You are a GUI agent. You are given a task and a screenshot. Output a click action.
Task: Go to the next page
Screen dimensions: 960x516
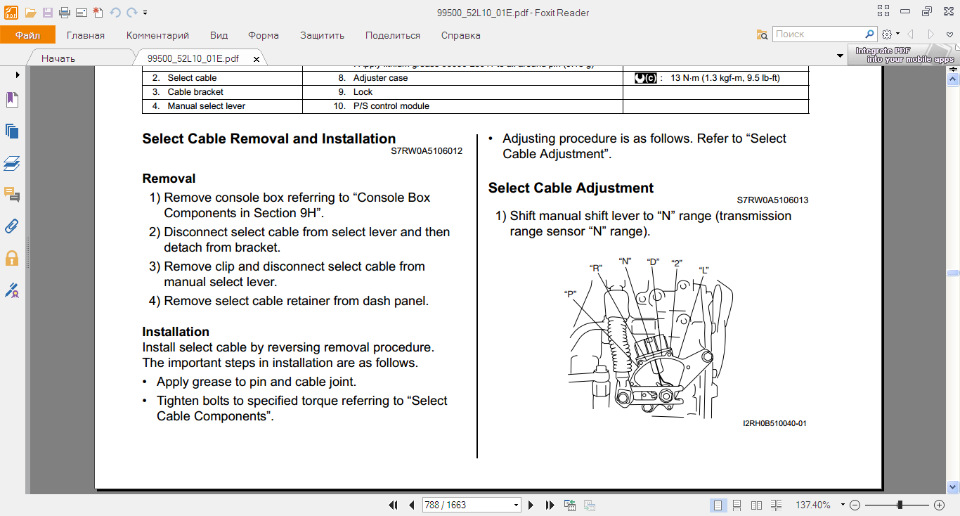(531, 505)
